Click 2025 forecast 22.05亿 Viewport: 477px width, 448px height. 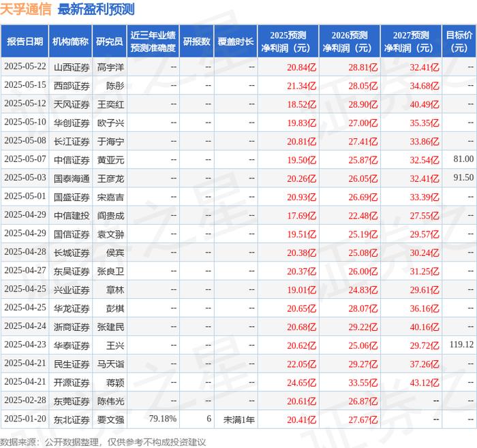coord(301,364)
